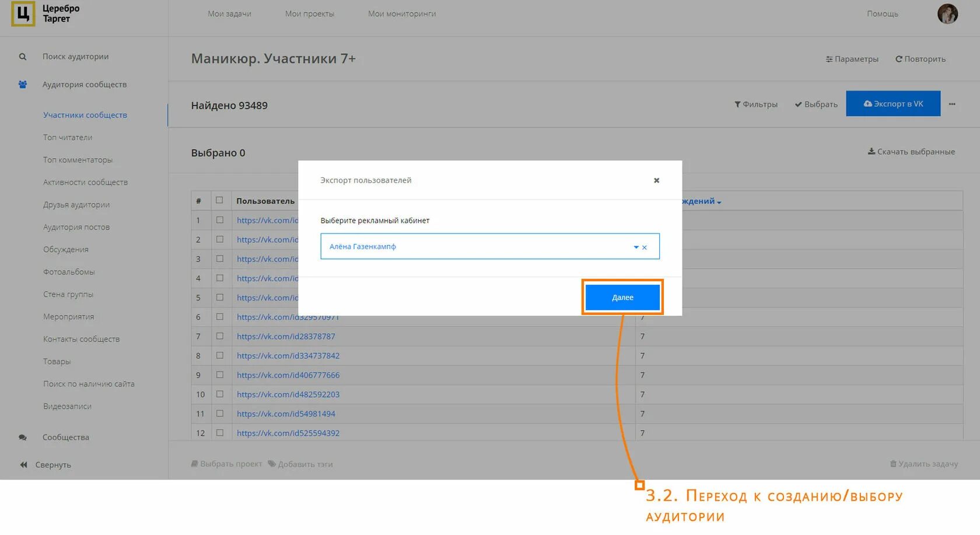980x535 pixels.
Task: Check the checkbox in row 9
Action: [220, 375]
